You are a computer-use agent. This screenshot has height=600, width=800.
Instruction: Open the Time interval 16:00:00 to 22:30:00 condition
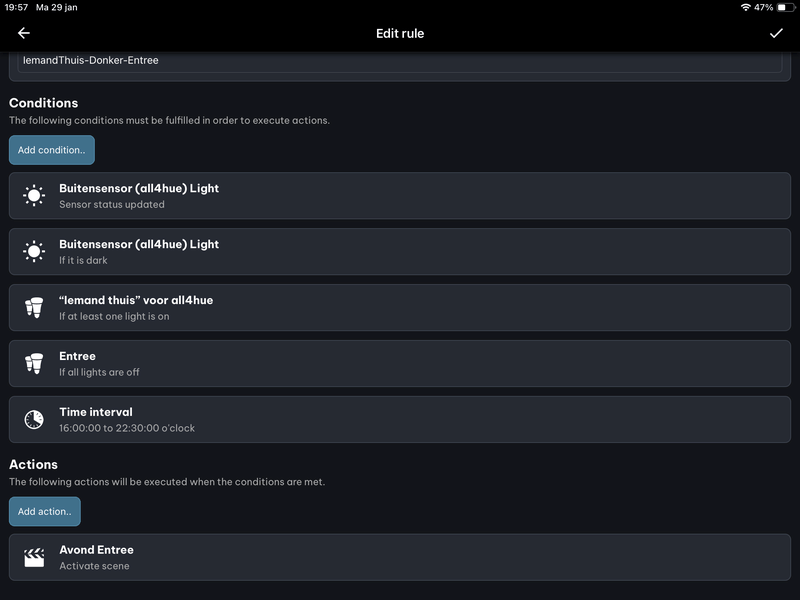[400, 420]
